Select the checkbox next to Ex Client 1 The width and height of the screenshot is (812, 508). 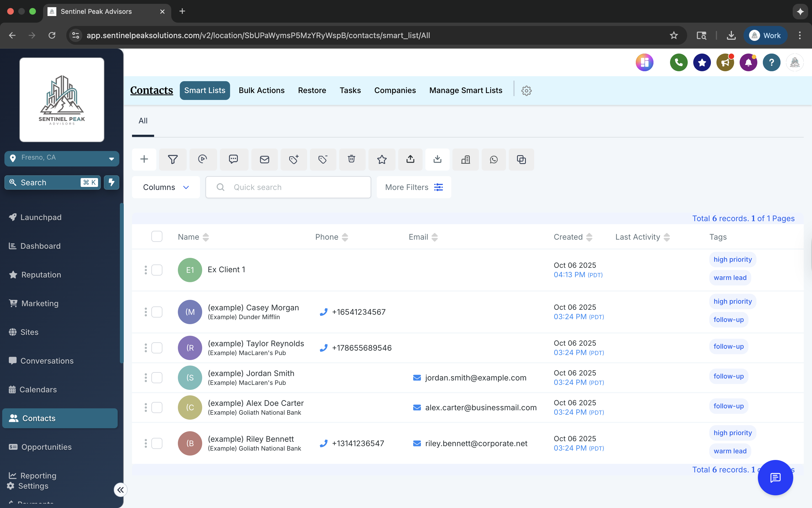[x=157, y=269]
